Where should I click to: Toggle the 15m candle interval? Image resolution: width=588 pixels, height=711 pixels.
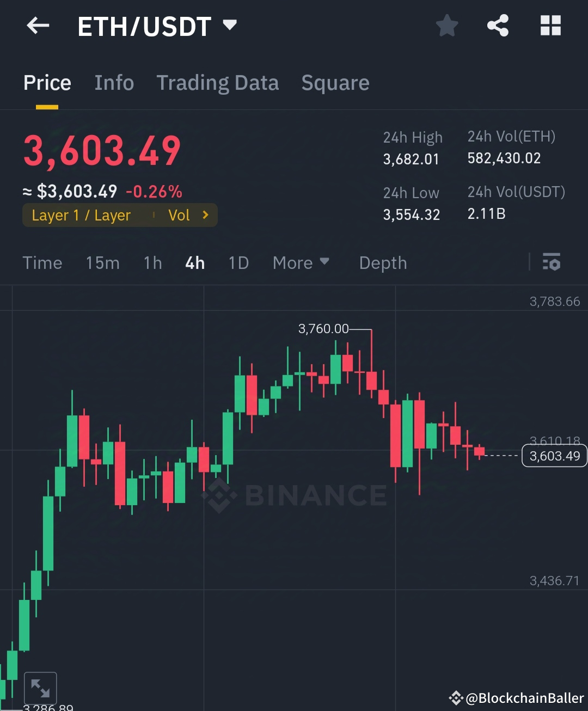[102, 263]
